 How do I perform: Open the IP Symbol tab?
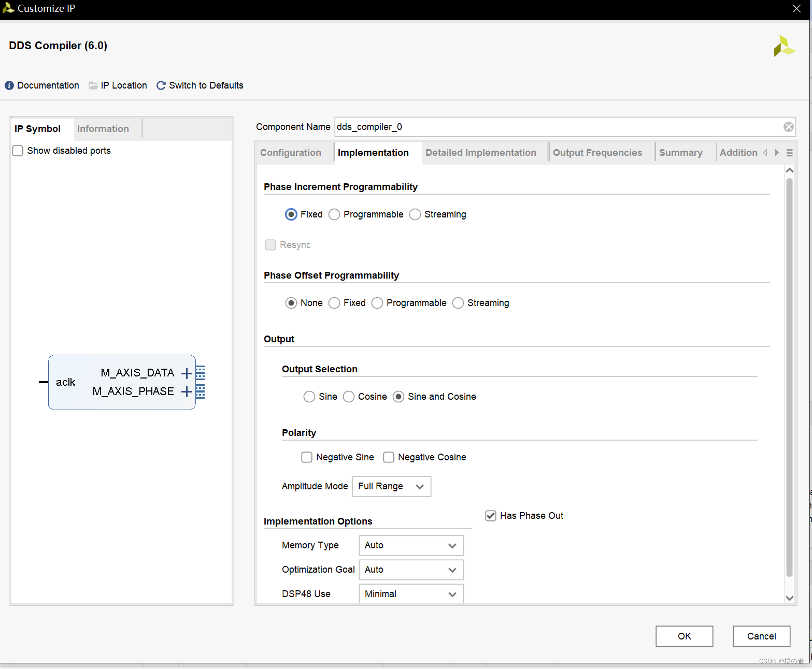pyautogui.click(x=37, y=129)
